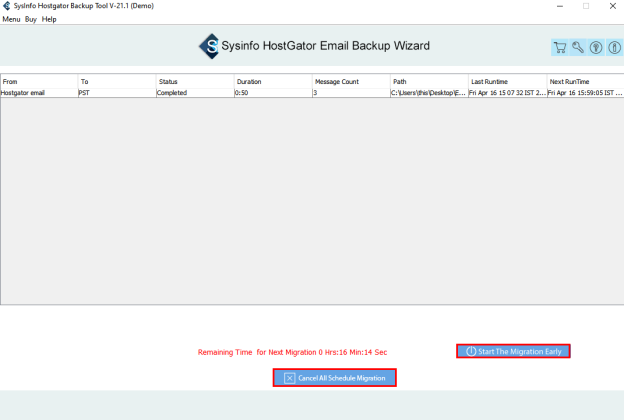Open the Buy menu
This screenshot has height=420, width=624.
(31, 19)
